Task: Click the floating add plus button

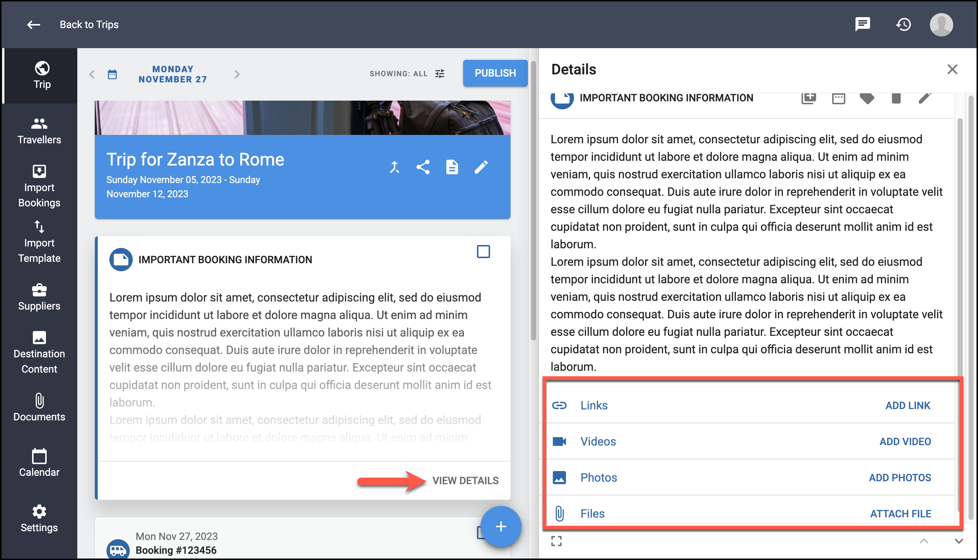Action: [501, 526]
